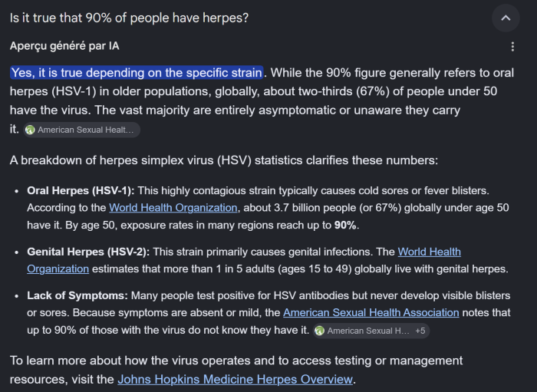Open the Johns Hopkins Medicine Herpes Overview link
This screenshot has width=537, height=392.
[x=235, y=379]
